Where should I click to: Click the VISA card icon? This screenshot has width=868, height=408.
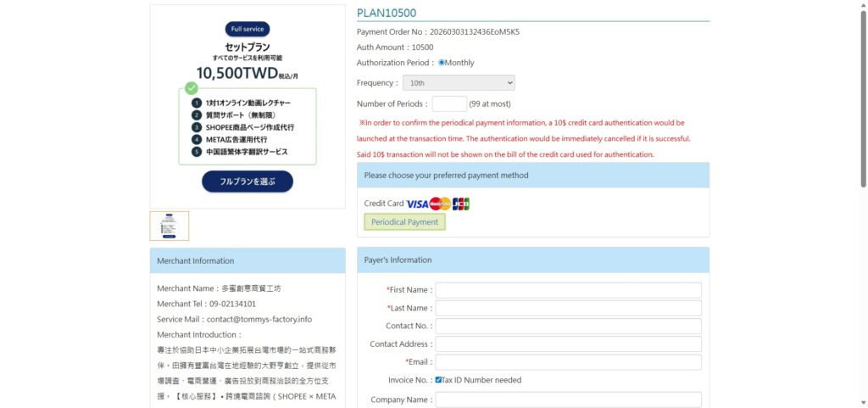(x=417, y=204)
